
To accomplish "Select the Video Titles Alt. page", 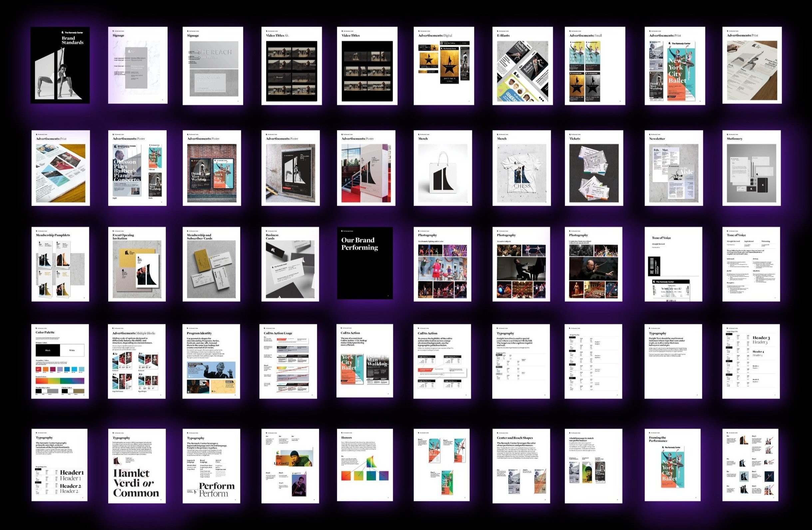I will point(292,66).
